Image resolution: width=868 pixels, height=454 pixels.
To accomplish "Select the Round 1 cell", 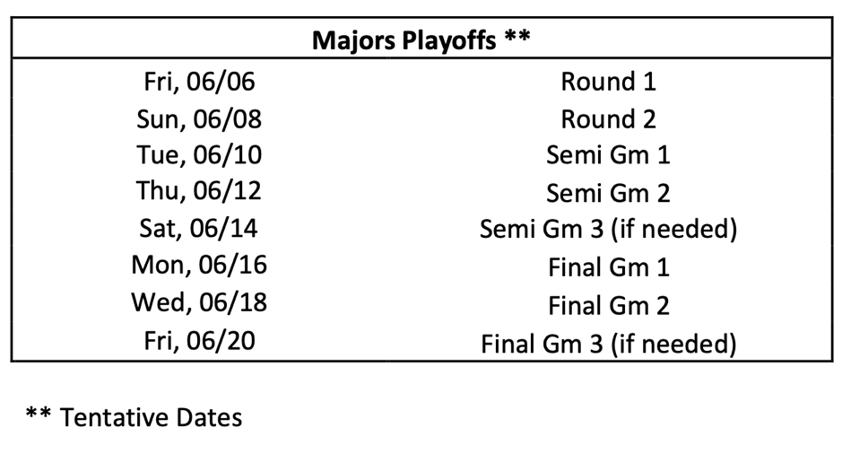I will pos(608,82).
